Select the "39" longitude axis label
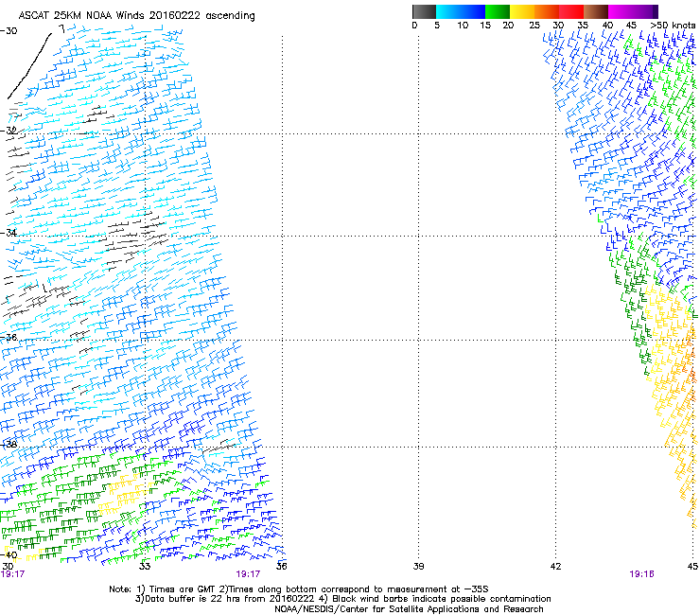 418,567
